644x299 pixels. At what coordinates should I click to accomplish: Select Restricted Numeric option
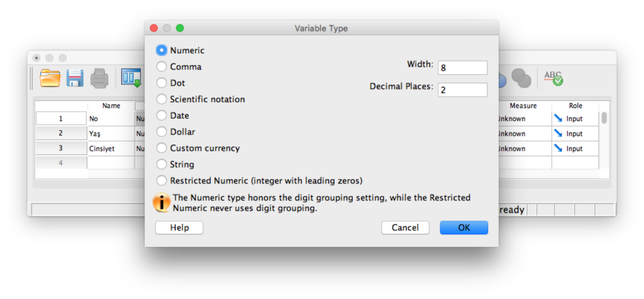click(162, 181)
